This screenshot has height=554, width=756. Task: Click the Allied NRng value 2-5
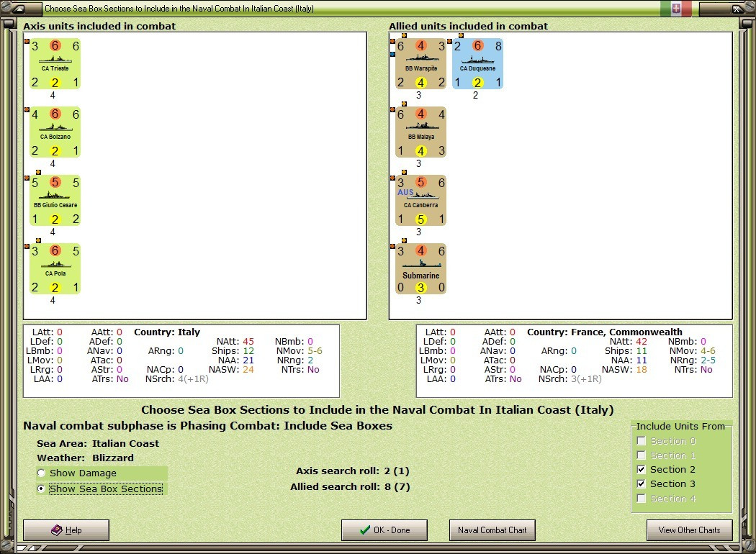click(708, 360)
